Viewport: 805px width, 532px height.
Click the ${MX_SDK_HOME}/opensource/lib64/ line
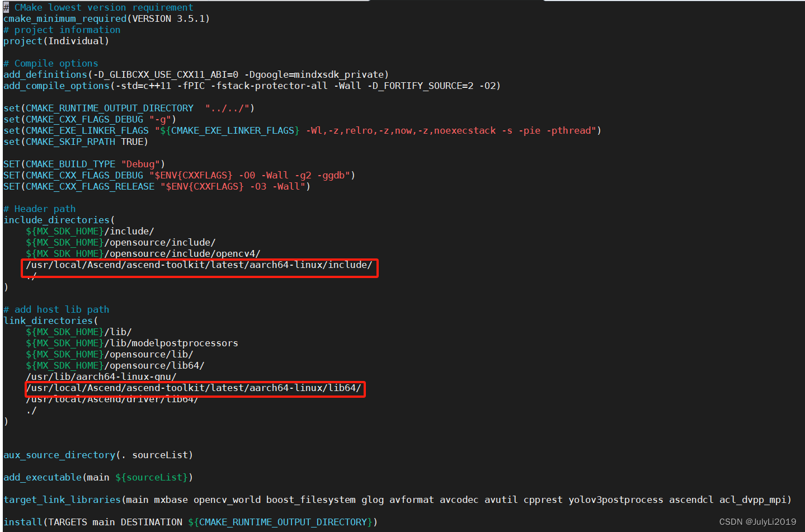point(115,365)
